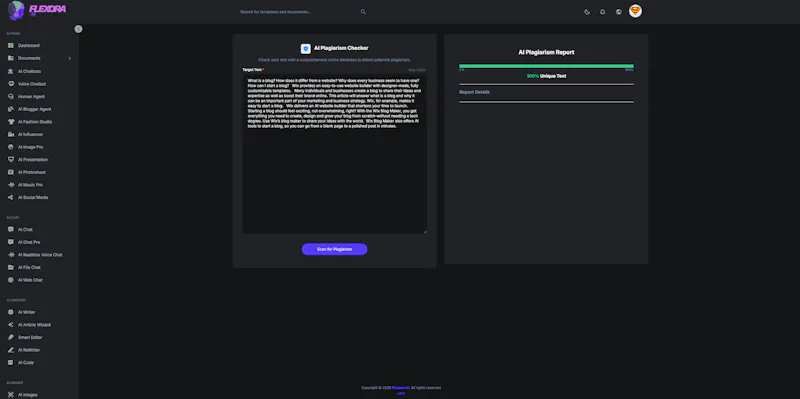The height and width of the screenshot is (399, 800).
Task: Click the AI File Chat folder icon
Action: point(11,267)
